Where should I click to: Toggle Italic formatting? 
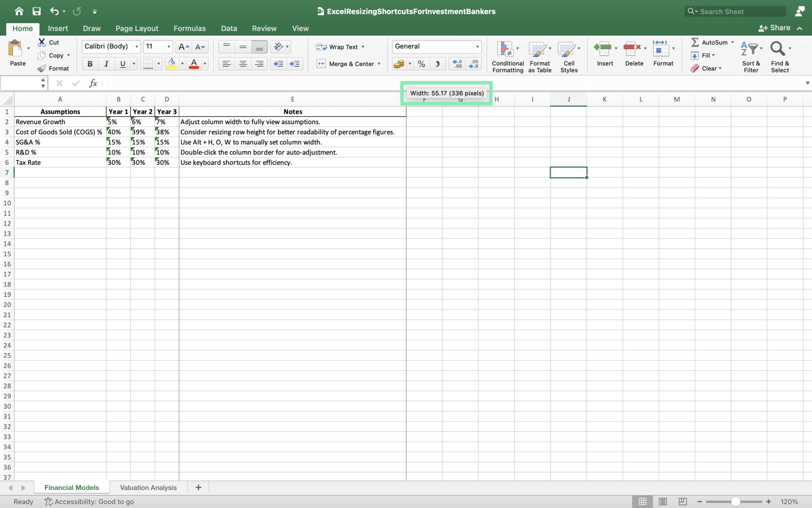tap(106, 64)
